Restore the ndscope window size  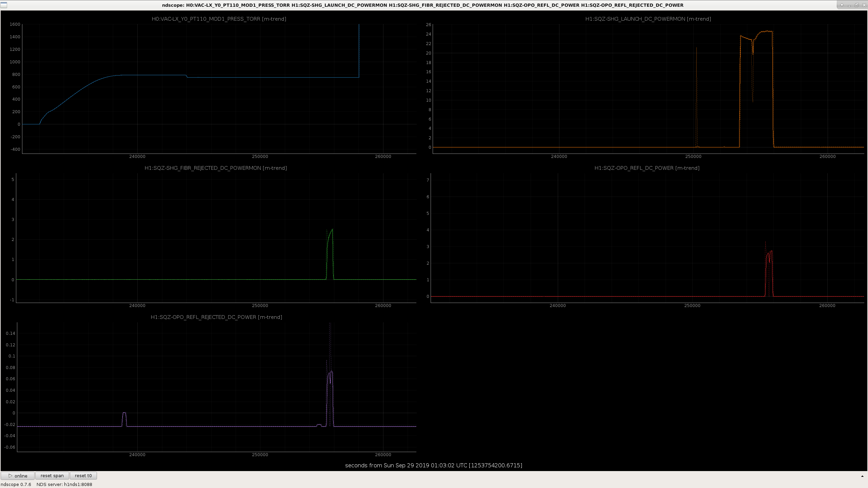coord(856,5)
